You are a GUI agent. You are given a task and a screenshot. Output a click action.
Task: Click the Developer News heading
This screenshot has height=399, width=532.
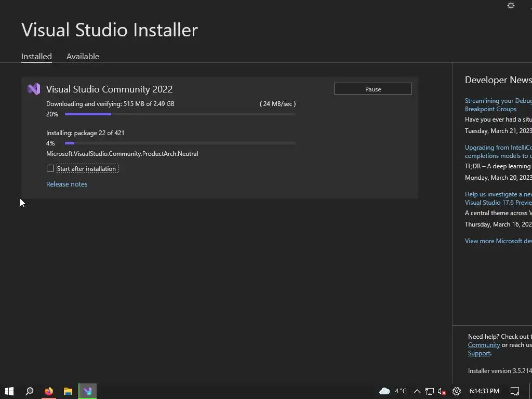(x=498, y=79)
